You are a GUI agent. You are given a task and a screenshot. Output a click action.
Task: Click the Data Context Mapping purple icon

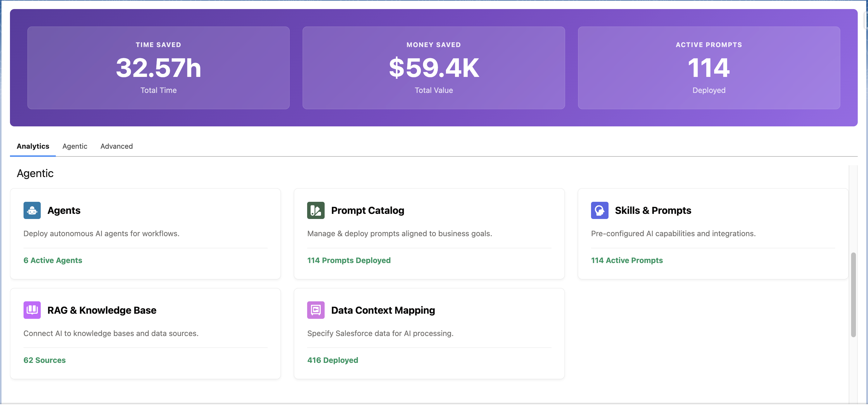[x=316, y=310]
